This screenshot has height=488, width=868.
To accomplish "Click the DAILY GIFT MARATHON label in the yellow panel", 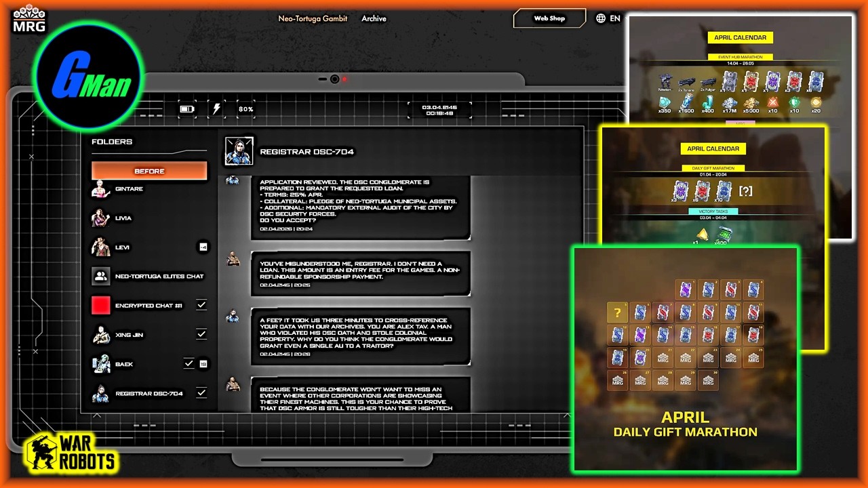I will tap(713, 168).
